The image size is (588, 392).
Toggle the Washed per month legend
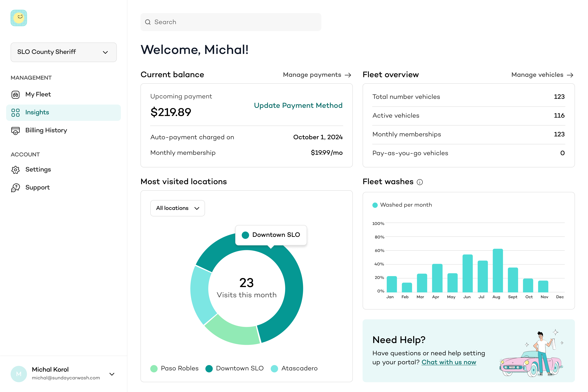coord(402,205)
